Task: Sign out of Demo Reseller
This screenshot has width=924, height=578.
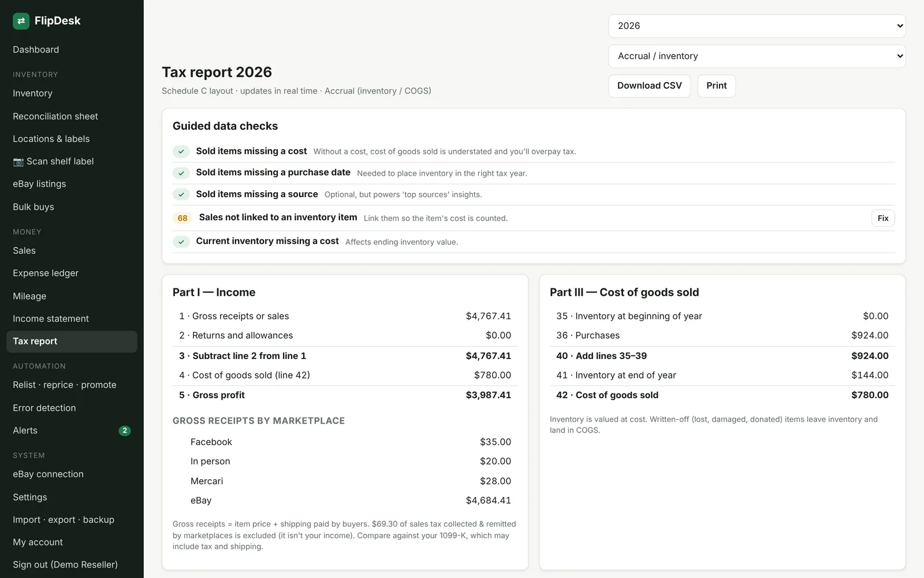Action: [72, 565]
